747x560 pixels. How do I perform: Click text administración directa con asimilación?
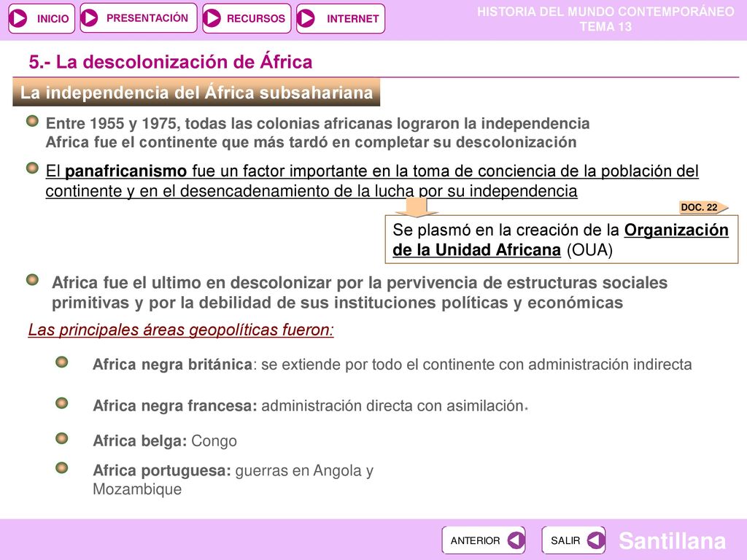pyautogui.click(x=393, y=405)
